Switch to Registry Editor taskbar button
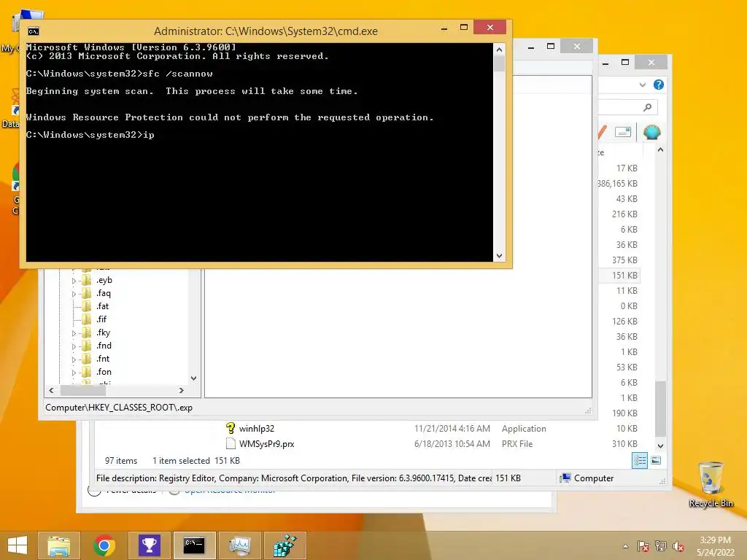 click(285, 545)
